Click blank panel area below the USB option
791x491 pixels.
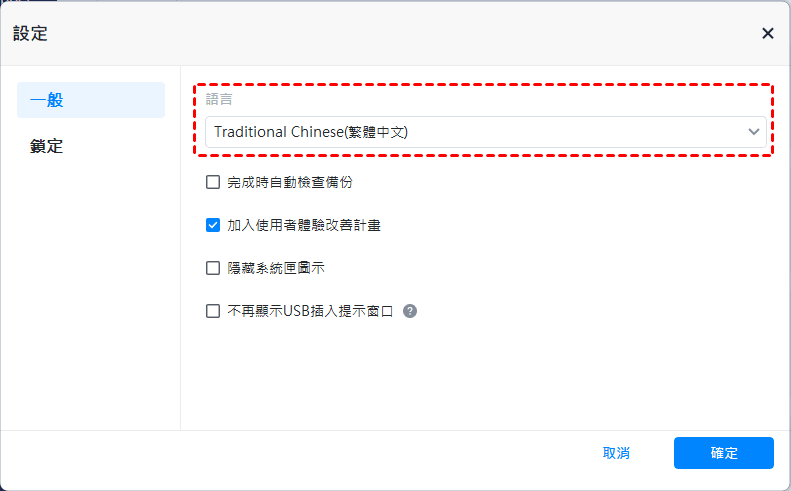[x=480, y=380]
